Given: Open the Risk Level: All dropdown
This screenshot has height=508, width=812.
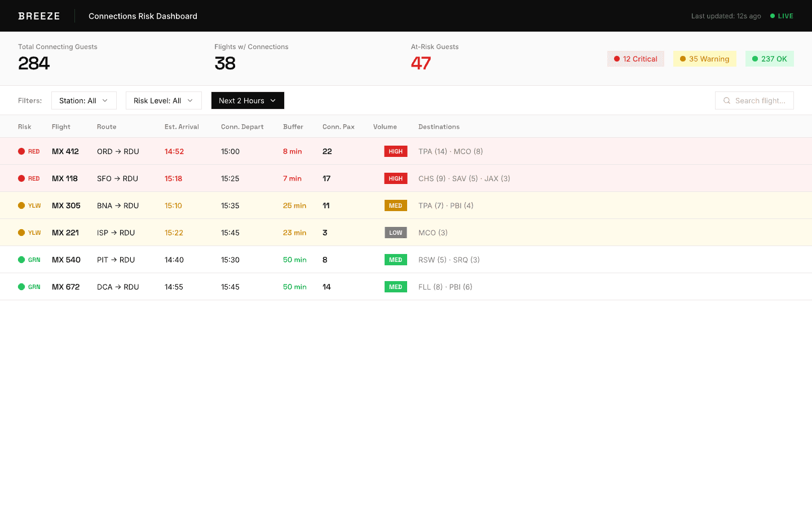Looking at the screenshot, I should pyautogui.click(x=164, y=100).
